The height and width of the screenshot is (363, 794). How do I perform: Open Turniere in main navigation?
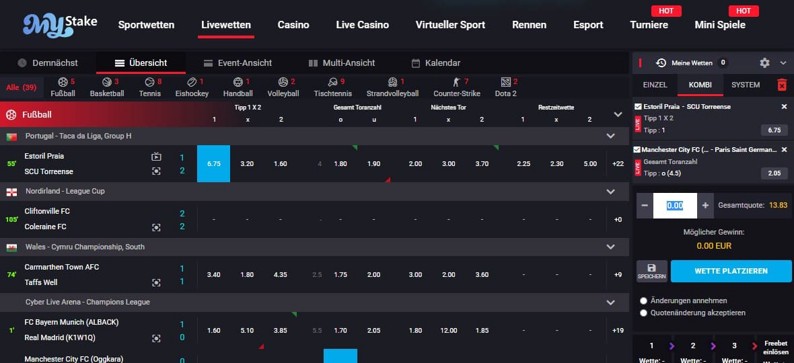click(x=649, y=25)
